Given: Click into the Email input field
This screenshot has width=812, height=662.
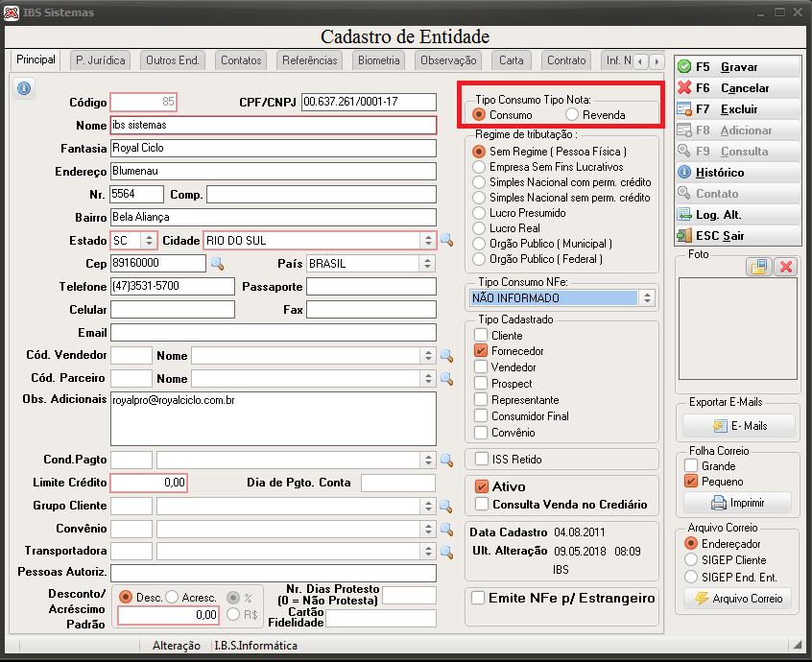Looking at the screenshot, I should click(274, 333).
